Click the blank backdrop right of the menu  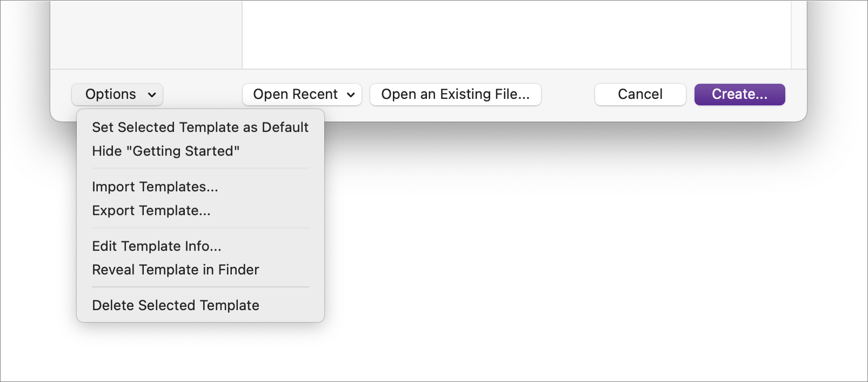(x=540, y=243)
